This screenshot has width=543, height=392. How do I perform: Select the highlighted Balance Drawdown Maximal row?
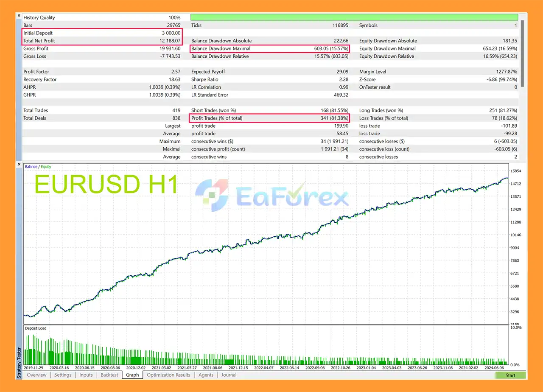coord(269,48)
